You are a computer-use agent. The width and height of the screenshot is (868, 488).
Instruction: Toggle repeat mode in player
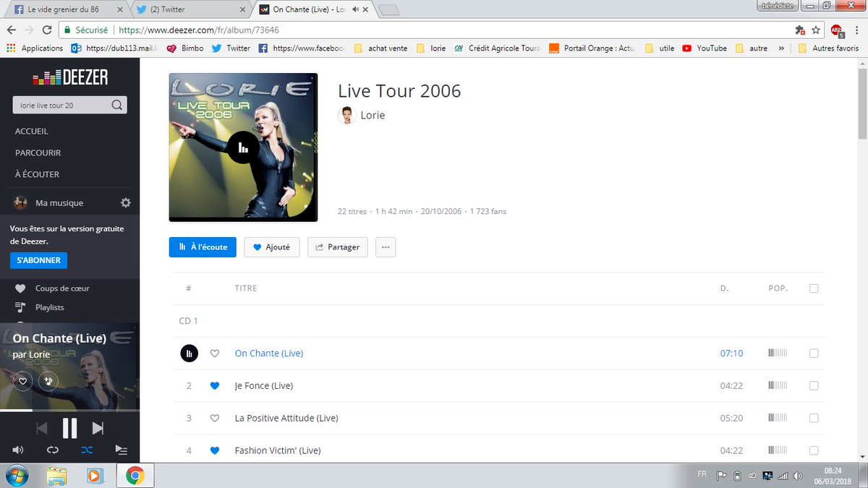(52, 450)
